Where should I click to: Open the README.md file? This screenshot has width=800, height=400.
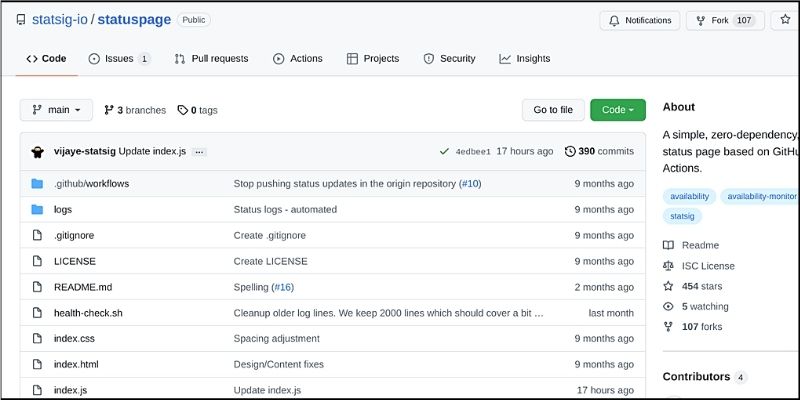(83, 287)
